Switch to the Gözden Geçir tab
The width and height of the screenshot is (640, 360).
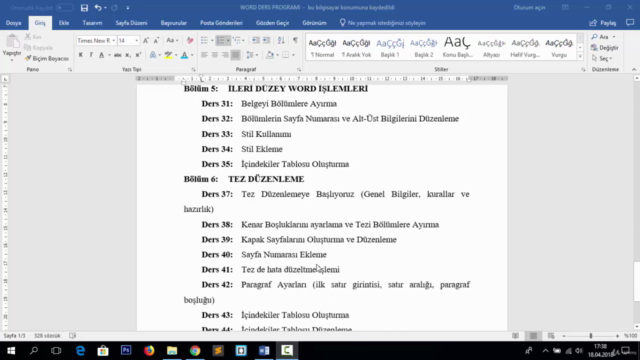click(272, 23)
